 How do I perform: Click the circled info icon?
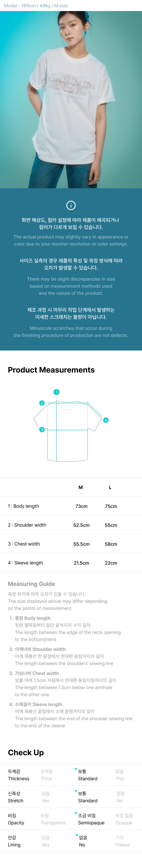(71, 205)
